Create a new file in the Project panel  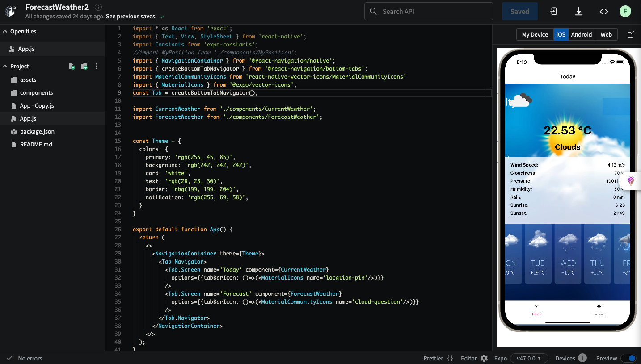72,66
